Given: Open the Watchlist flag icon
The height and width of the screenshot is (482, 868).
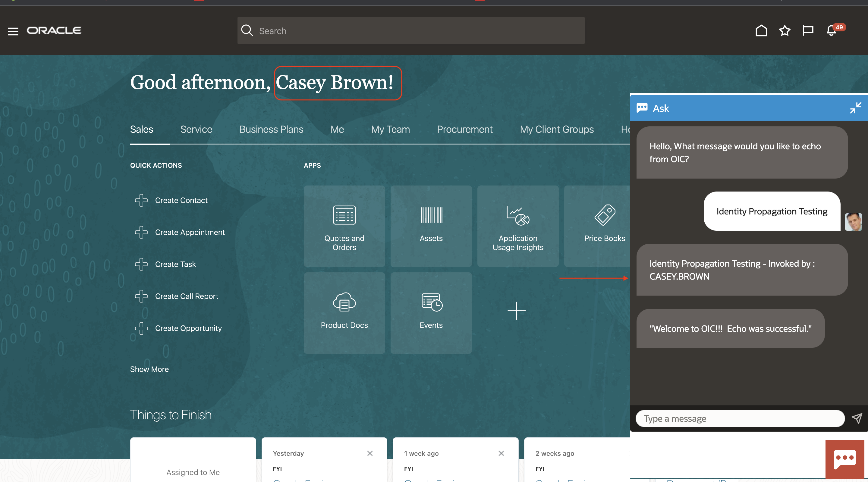Looking at the screenshot, I should [808, 31].
